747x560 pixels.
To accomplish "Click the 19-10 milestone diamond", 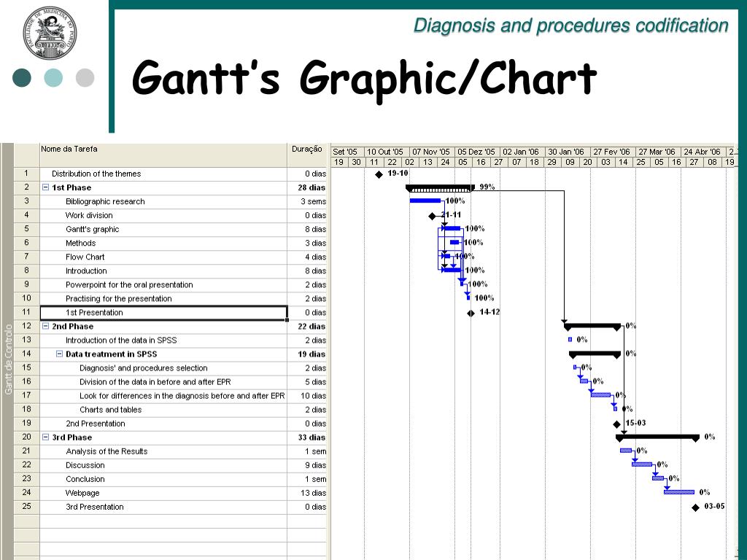I will click(x=379, y=175).
